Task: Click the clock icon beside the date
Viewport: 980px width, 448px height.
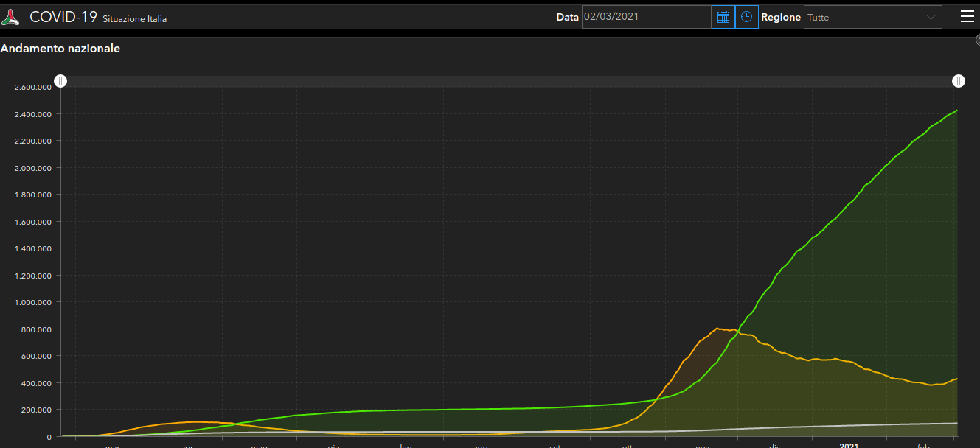Action: [747, 17]
